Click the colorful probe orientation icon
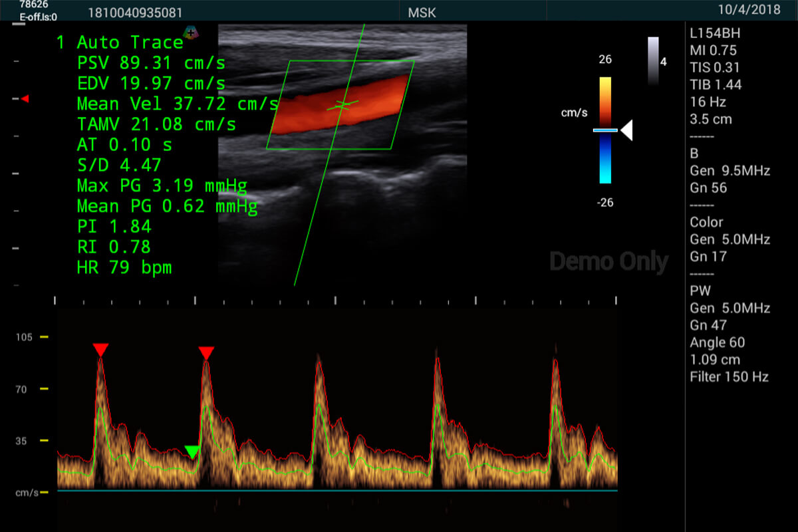This screenshot has width=798, height=532. point(191,31)
